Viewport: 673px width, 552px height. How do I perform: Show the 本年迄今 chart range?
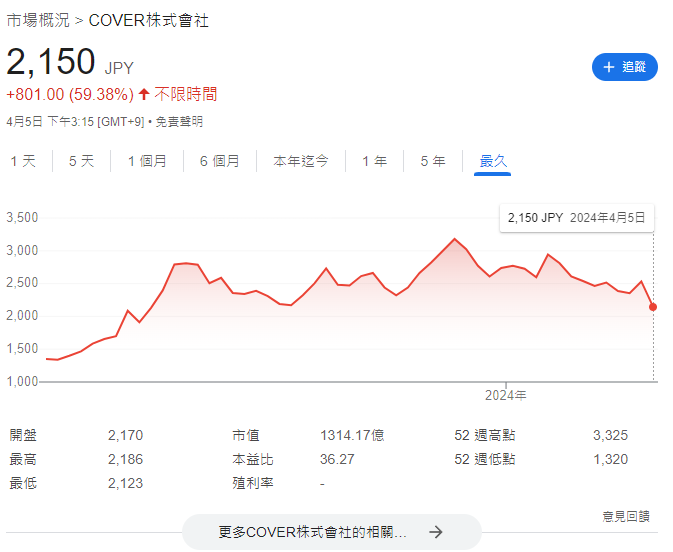301,161
